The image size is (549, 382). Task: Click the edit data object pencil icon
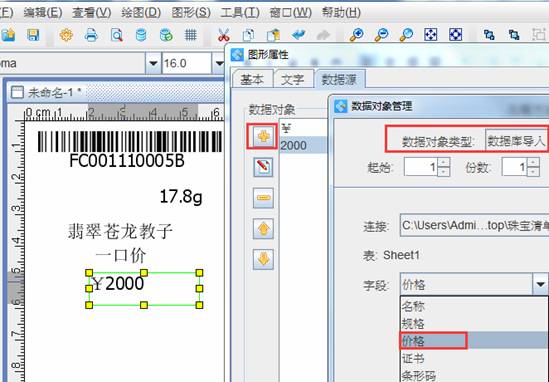[x=263, y=167]
